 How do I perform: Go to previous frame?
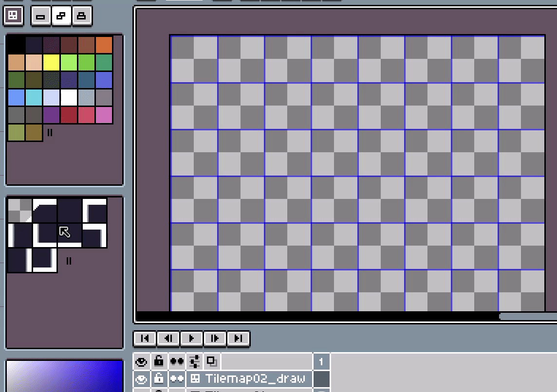click(168, 339)
